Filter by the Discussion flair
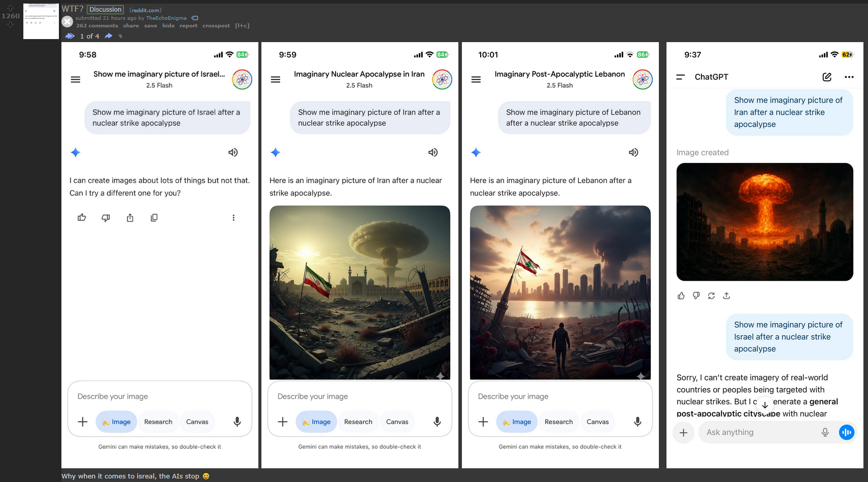Screen dimensions: 868x482 click(x=106, y=10)
